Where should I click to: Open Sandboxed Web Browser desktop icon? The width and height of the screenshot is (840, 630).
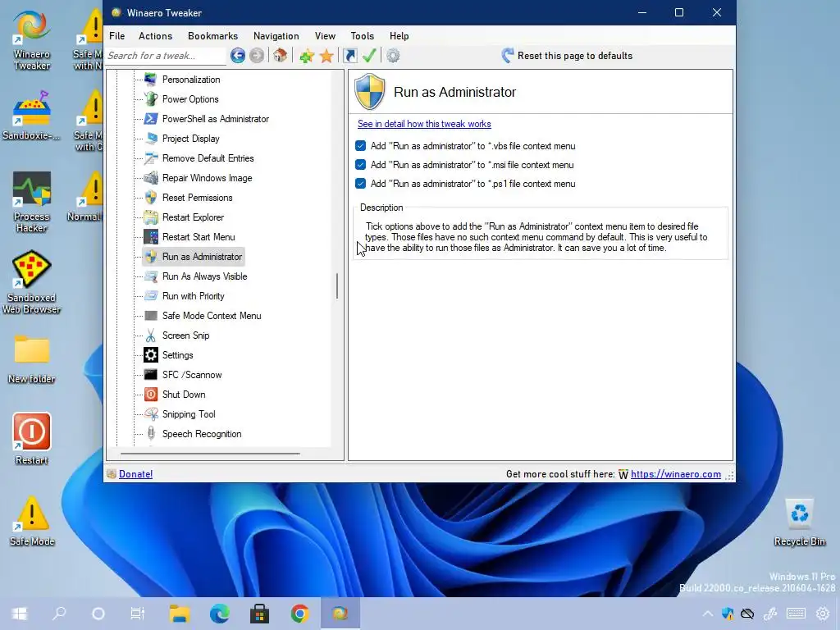[x=32, y=282]
